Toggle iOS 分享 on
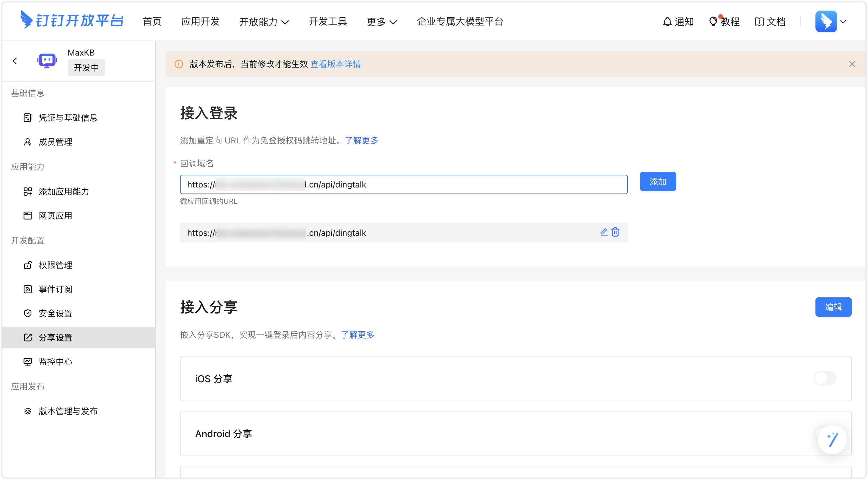This screenshot has height=480, width=868. (x=825, y=378)
